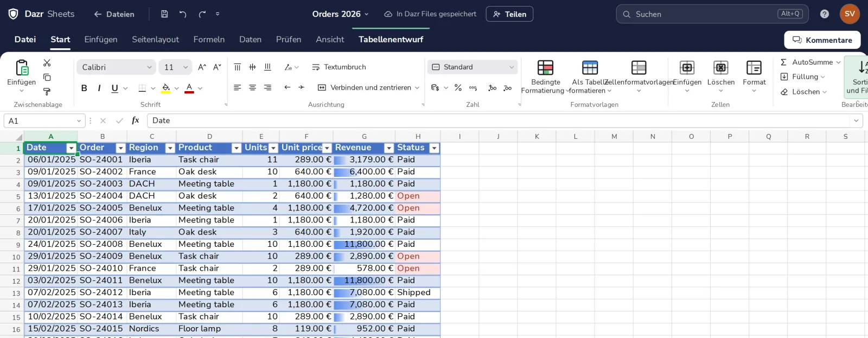Click the Teilen share button
This screenshot has height=338, width=868.
[x=509, y=14]
